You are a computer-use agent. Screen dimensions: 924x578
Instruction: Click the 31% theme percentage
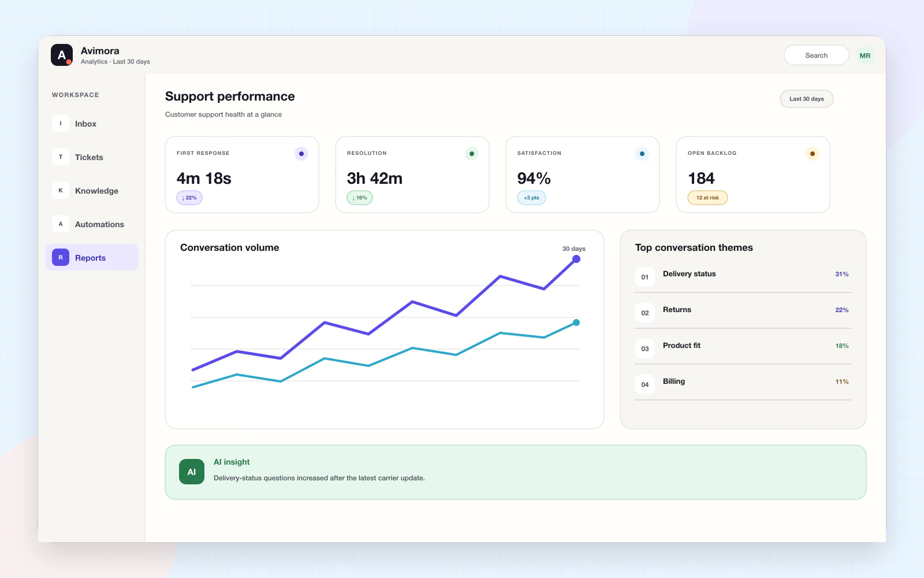tap(841, 275)
